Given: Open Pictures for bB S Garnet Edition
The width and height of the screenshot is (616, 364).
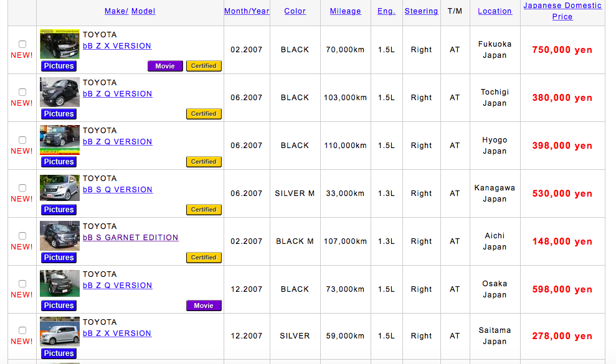Looking at the screenshot, I should click(x=59, y=258).
